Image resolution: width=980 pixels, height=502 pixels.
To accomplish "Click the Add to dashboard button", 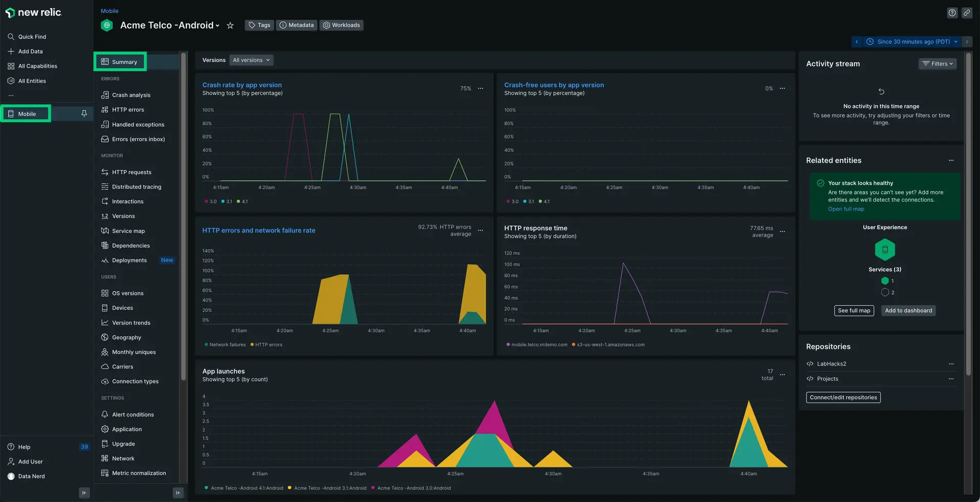I will [908, 310].
